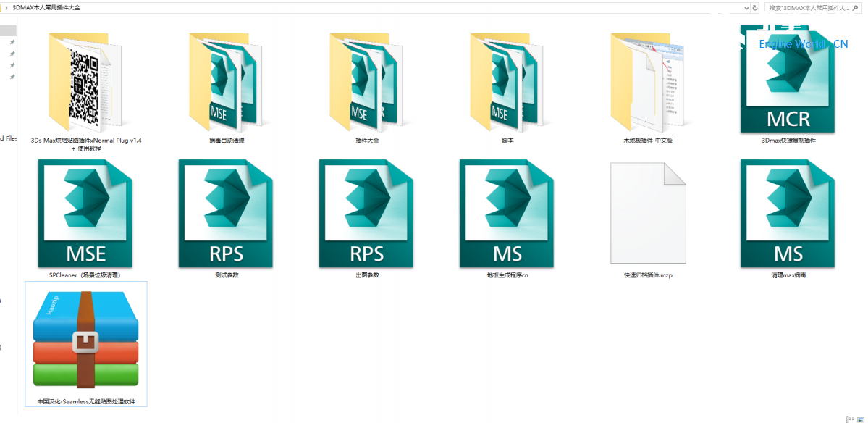Click the file name 地板生成程序cn
This screenshot has width=868, height=423.
click(x=507, y=275)
